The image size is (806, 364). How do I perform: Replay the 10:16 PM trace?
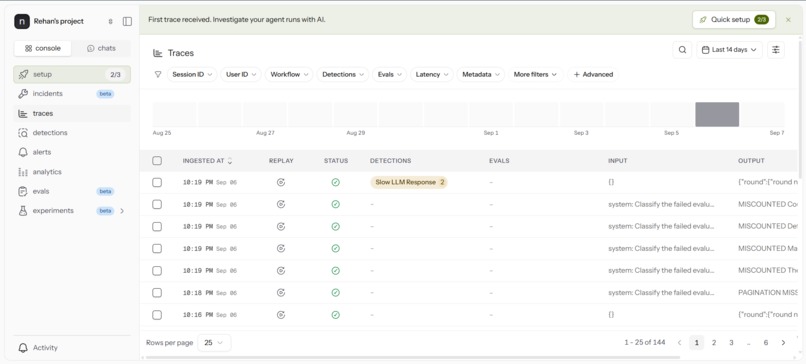click(x=281, y=315)
